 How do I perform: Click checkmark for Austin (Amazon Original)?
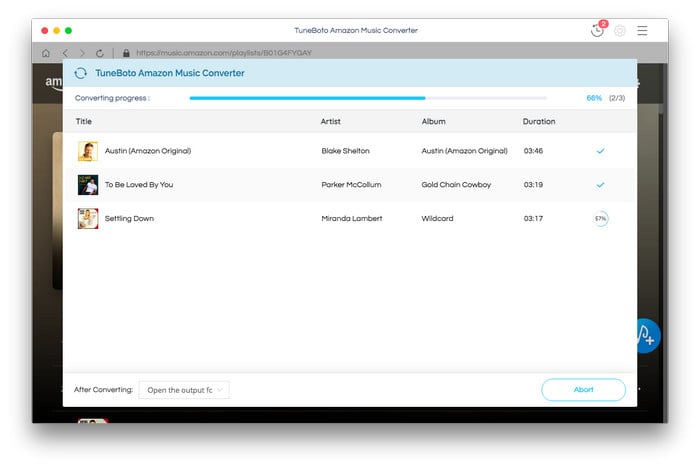[600, 151]
